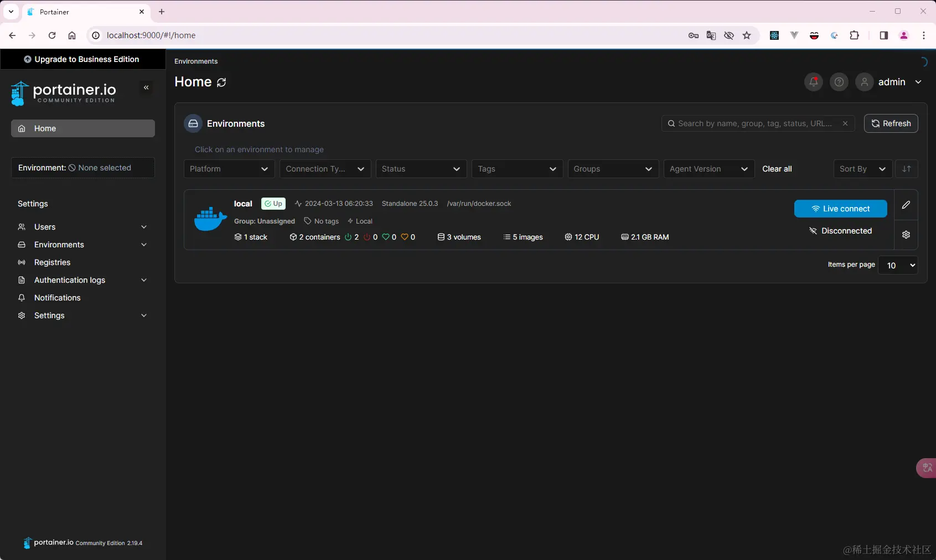
Task: Open local environment settings gear icon
Action: point(906,235)
